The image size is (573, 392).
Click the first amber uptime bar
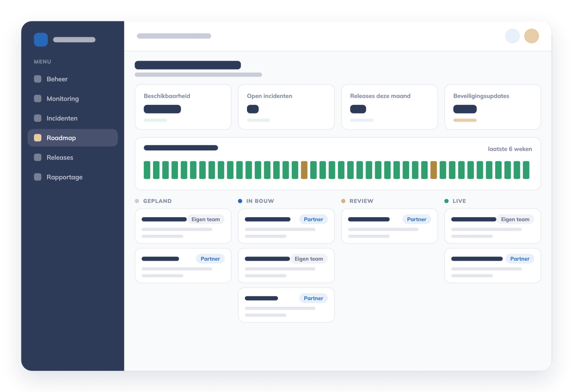point(304,170)
